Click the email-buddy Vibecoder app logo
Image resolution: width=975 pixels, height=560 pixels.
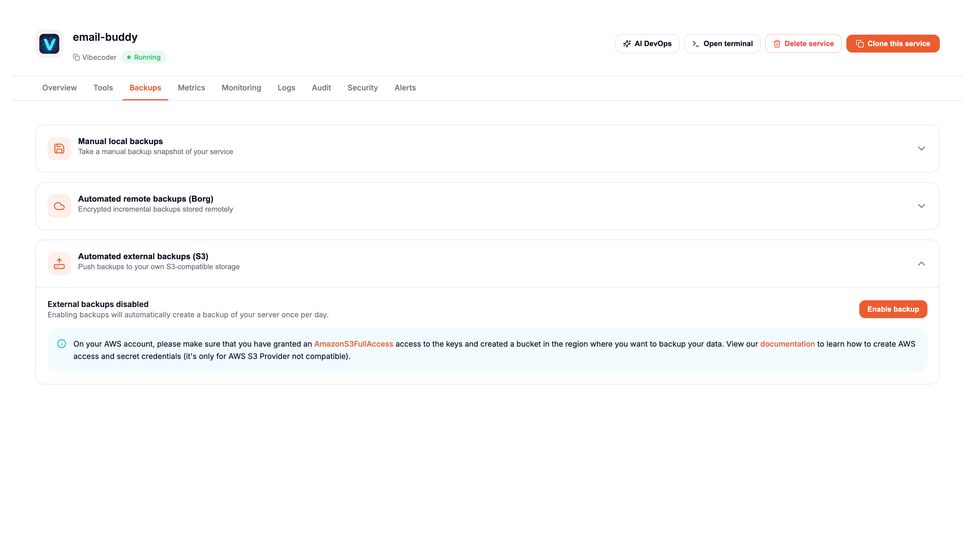pos(49,43)
